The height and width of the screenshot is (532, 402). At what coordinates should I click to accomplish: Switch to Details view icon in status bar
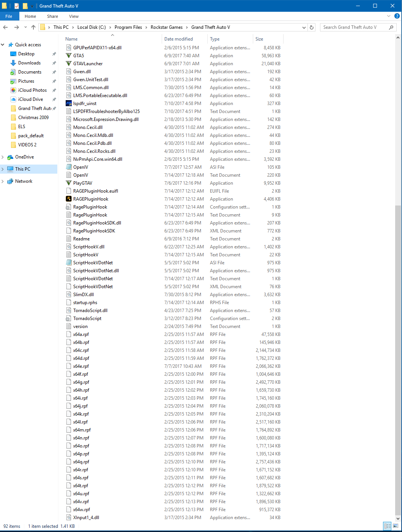tap(387, 526)
